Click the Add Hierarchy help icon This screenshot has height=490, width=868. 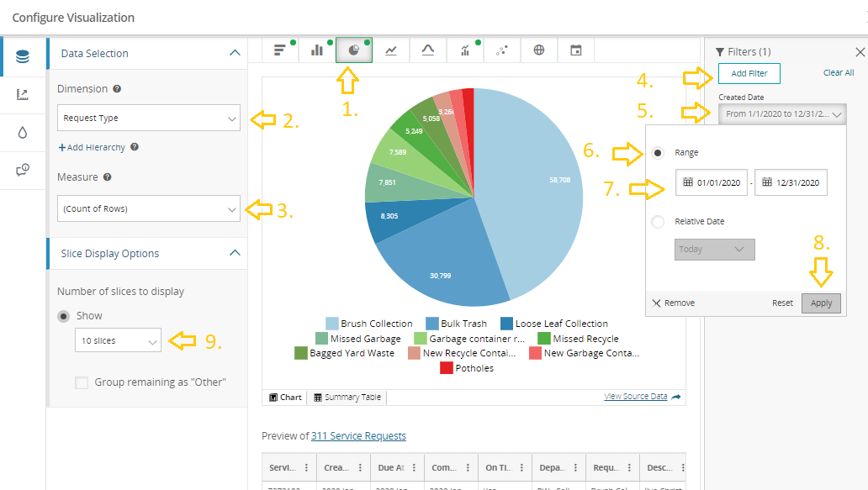point(135,147)
